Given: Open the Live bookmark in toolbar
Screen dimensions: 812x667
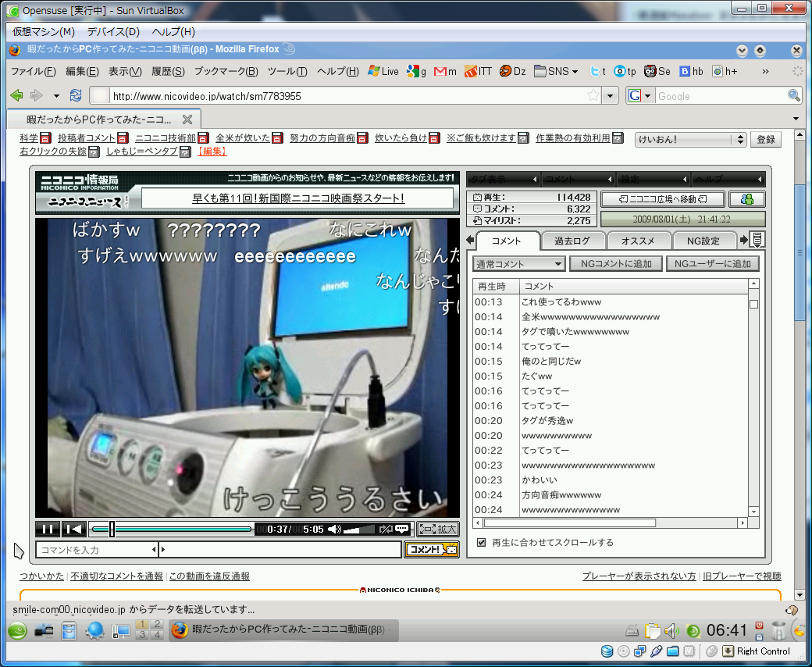Looking at the screenshot, I should click(383, 72).
